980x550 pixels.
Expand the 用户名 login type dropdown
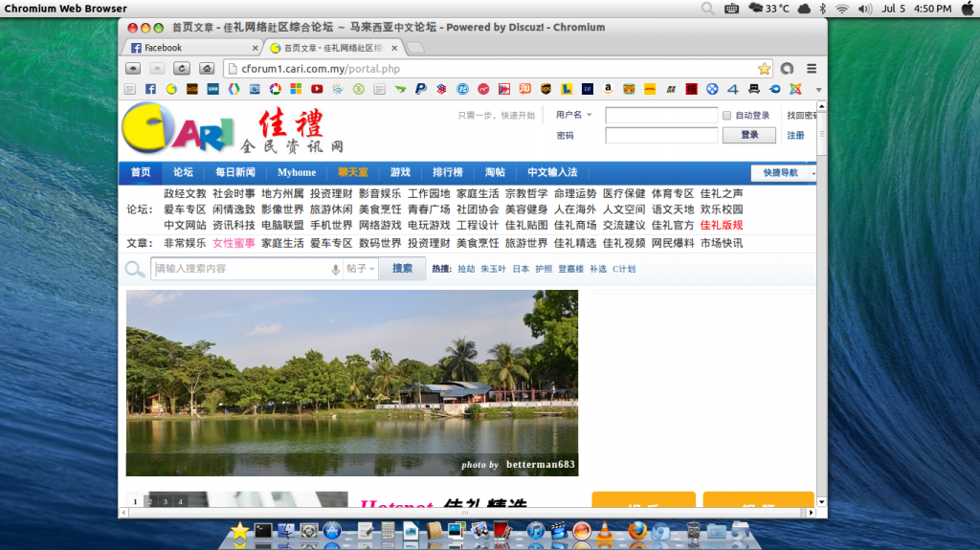point(574,115)
